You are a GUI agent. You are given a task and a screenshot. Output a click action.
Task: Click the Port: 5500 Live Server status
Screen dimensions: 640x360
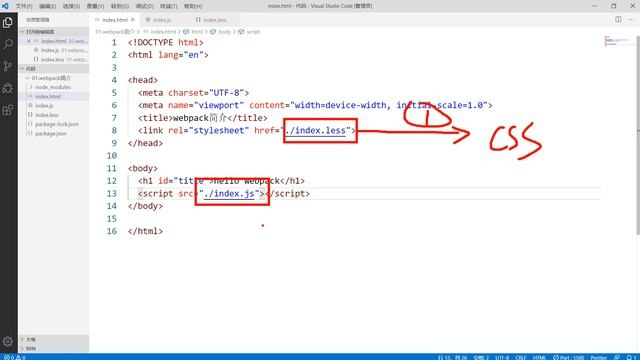click(568, 357)
